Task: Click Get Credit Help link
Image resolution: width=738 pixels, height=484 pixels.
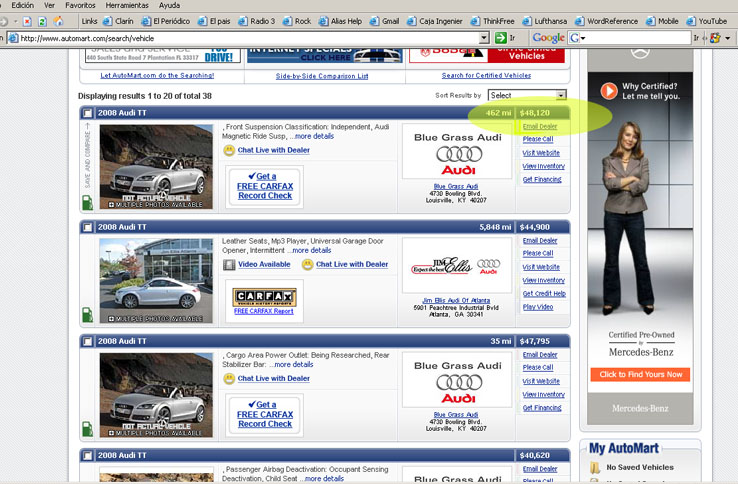Action: coord(544,293)
